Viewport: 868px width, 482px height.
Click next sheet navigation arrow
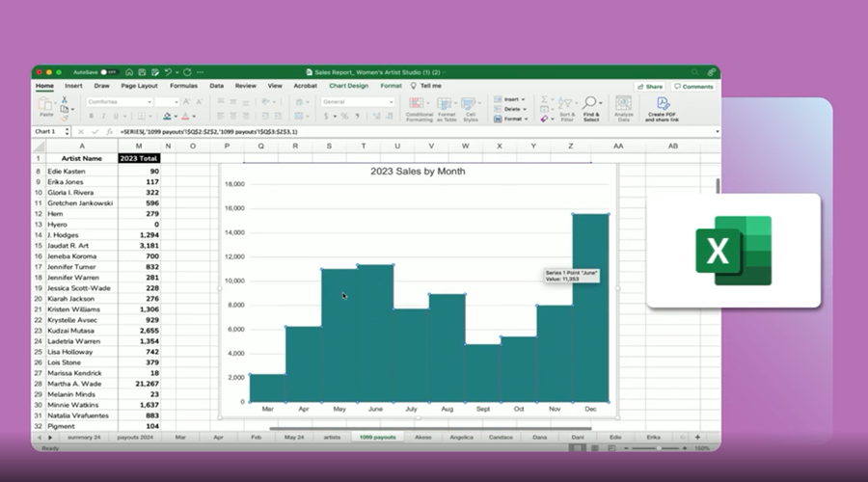[x=50, y=438]
